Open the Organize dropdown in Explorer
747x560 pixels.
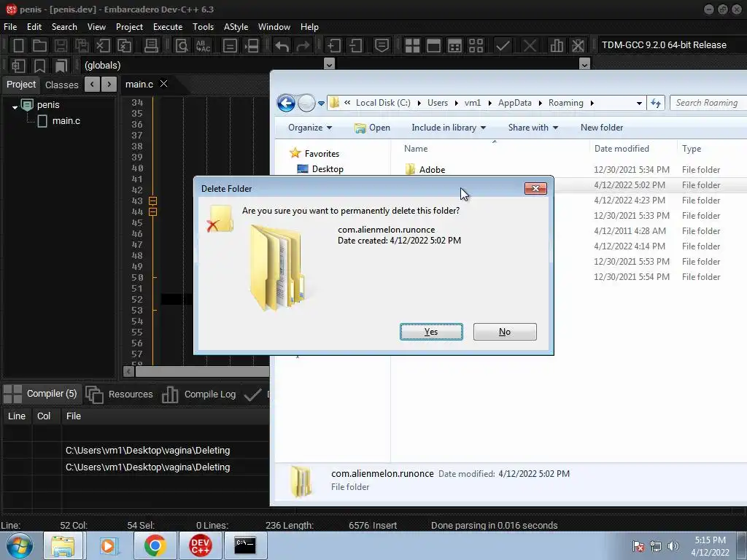[x=310, y=128]
